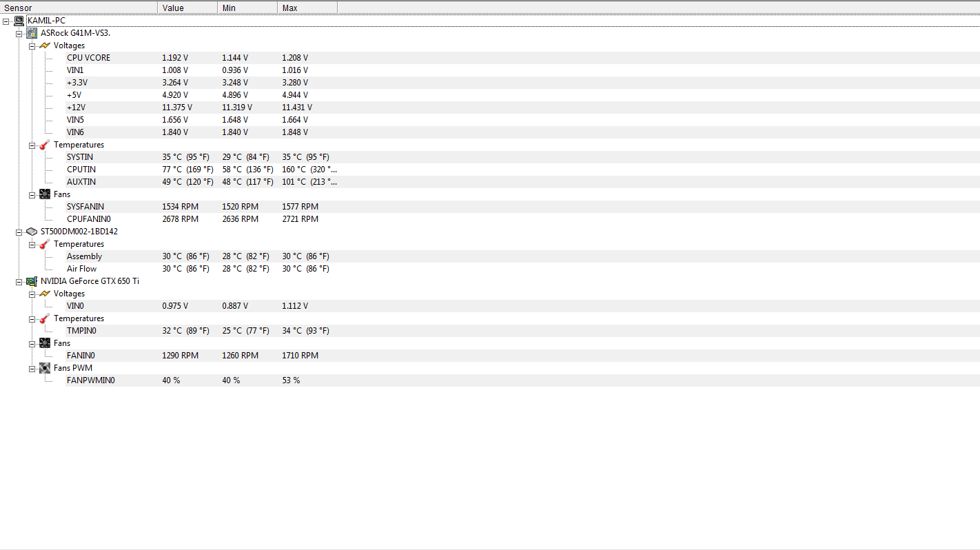Select the SYSFANIN fan row
Viewport: 980px width, 550px height.
(522, 207)
